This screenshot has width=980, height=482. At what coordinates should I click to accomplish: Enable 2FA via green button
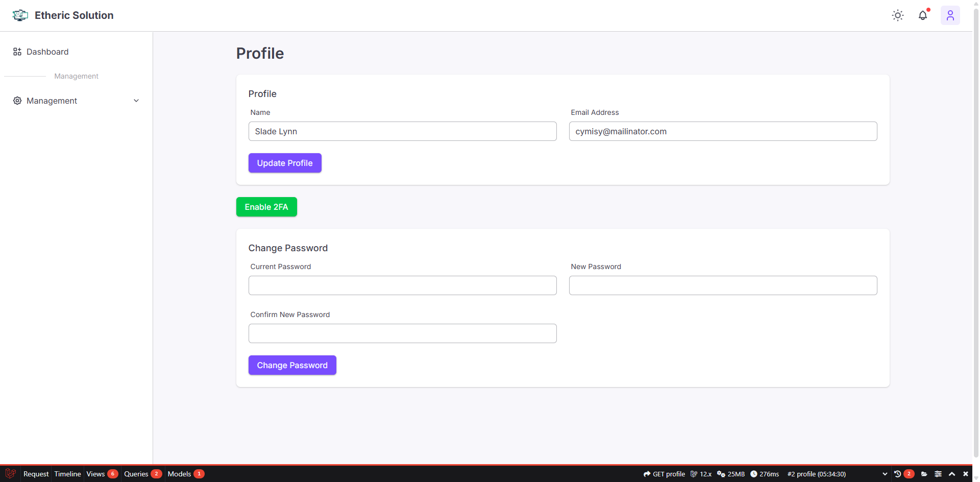(x=266, y=207)
